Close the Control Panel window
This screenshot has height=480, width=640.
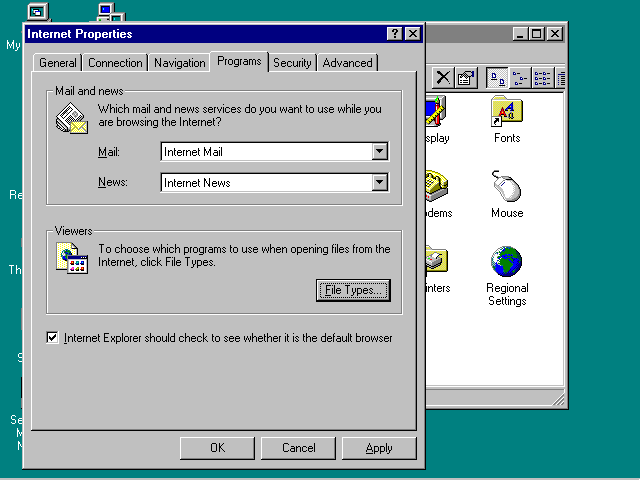point(555,33)
